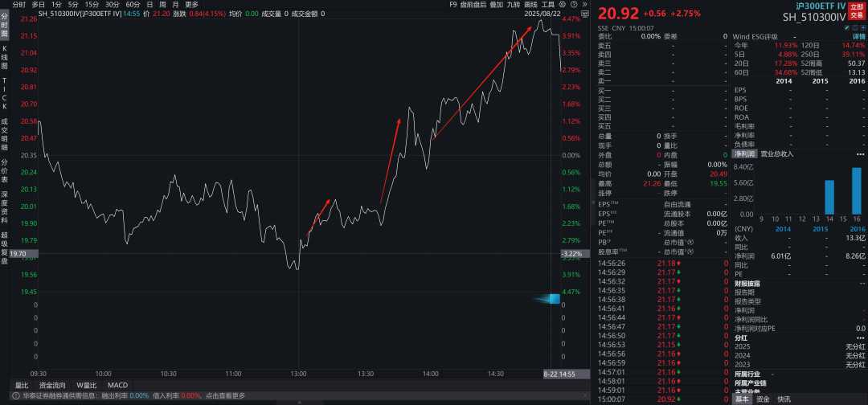Click the info icon beside margin trading notice
Image resolution: width=868 pixels, height=405 pixels.
(x=17, y=395)
